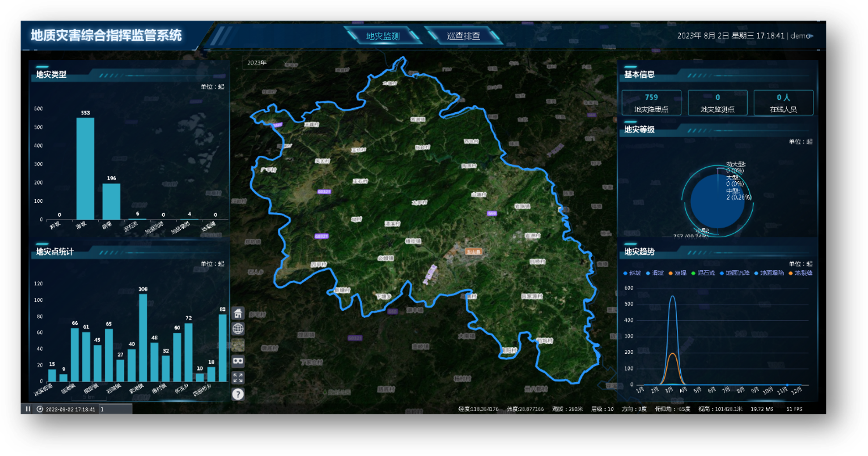Open the 2023年 year dropdown
The height and width of the screenshot is (456, 868).
[x=267, y=63]
